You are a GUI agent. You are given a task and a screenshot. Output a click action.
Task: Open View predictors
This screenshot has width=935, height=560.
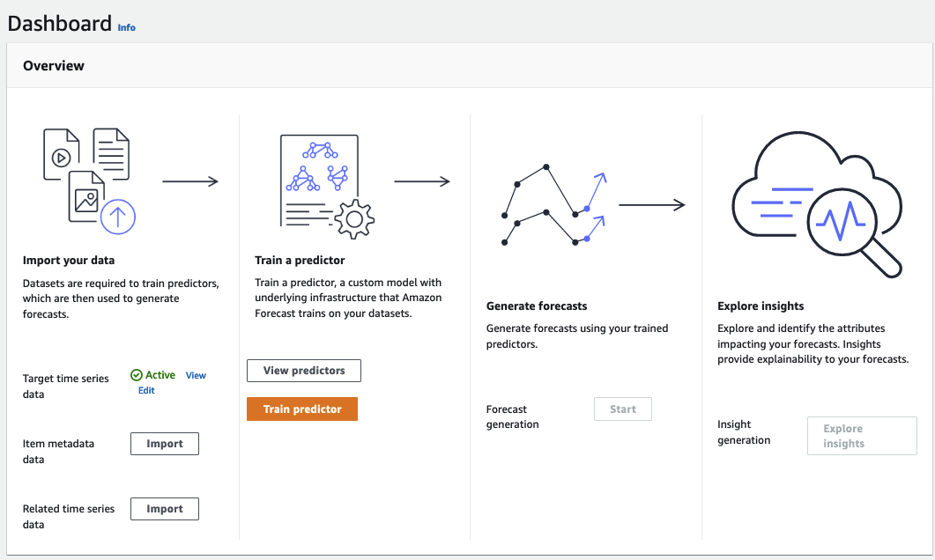point(303,370)
